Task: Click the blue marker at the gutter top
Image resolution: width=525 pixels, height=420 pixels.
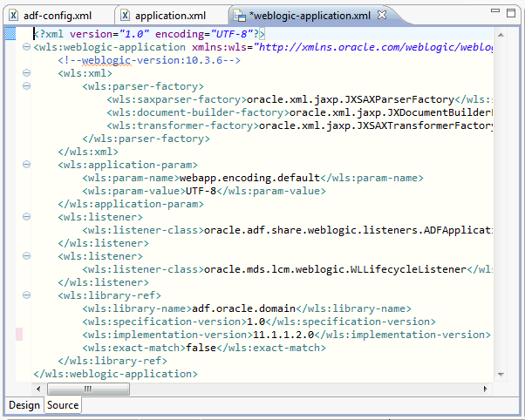Action: coord(10,34)
